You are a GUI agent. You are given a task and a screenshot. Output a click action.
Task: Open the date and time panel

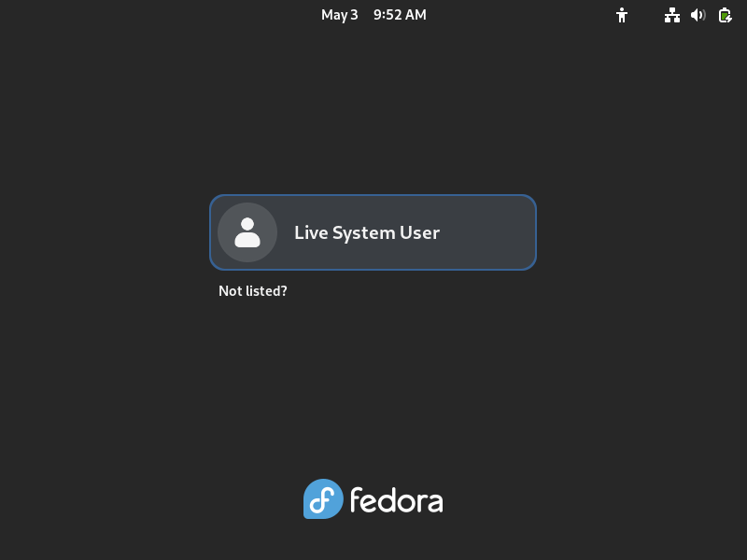click(373, 15)
